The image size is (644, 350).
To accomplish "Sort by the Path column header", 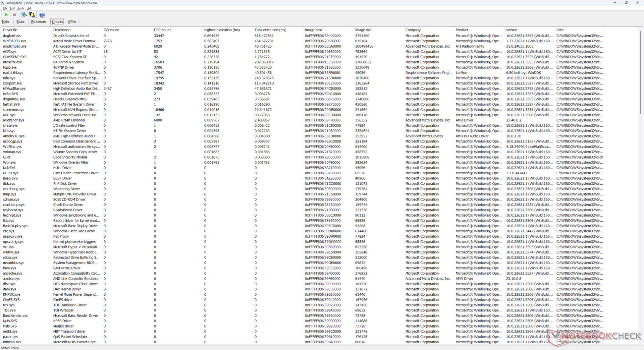I will click(580, 30).
